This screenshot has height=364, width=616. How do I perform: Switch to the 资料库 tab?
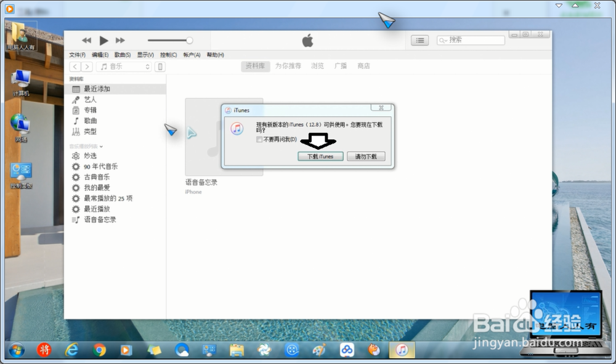coord(256,66)
